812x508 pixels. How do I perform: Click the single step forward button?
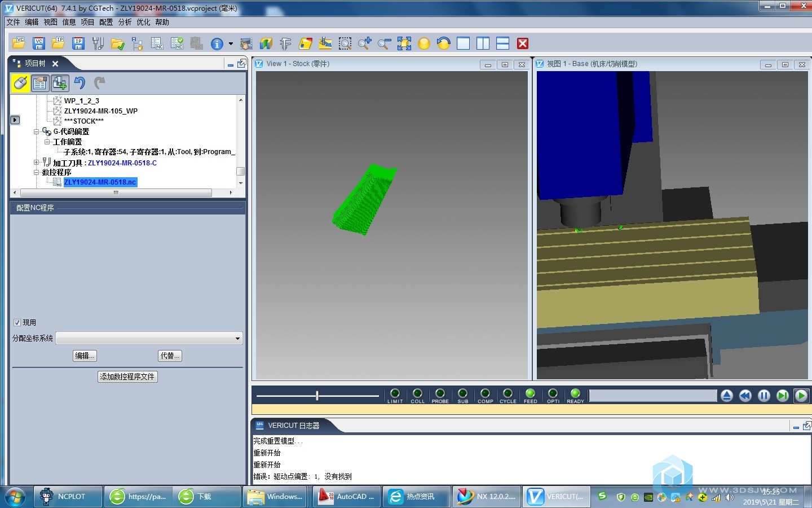[x=783, y=396]
